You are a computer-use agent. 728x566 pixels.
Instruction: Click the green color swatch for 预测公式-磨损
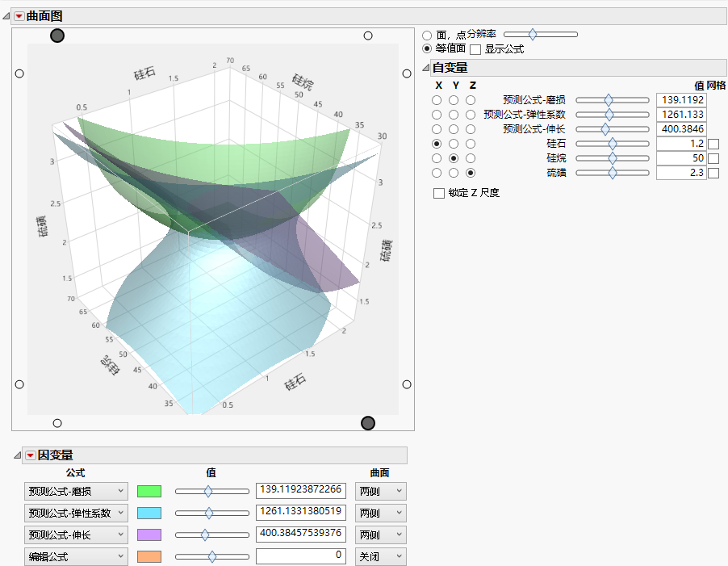pos(149,490)
